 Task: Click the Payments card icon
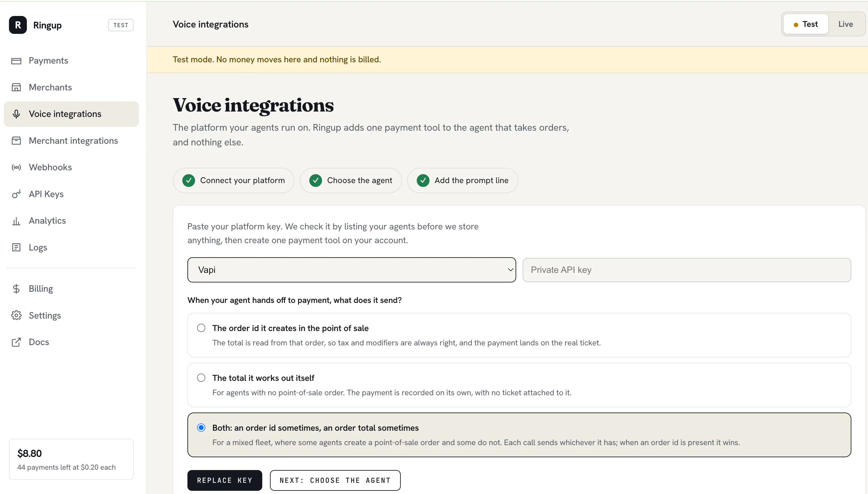16,61
